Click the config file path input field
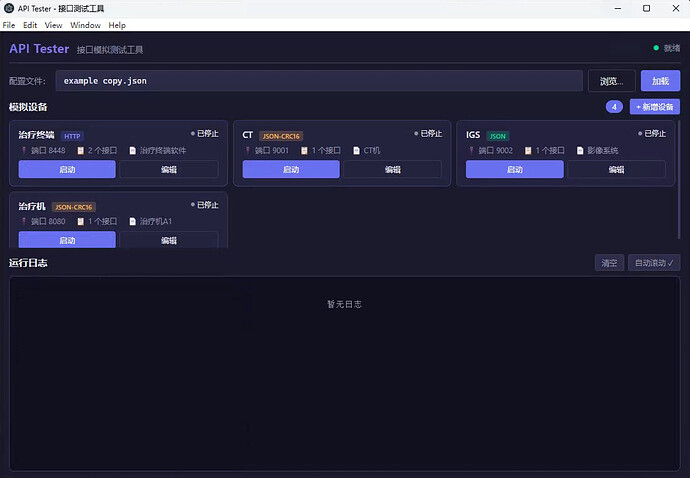Image resolution: width=690 pixels, height=478 pixels. click(319, 81)
